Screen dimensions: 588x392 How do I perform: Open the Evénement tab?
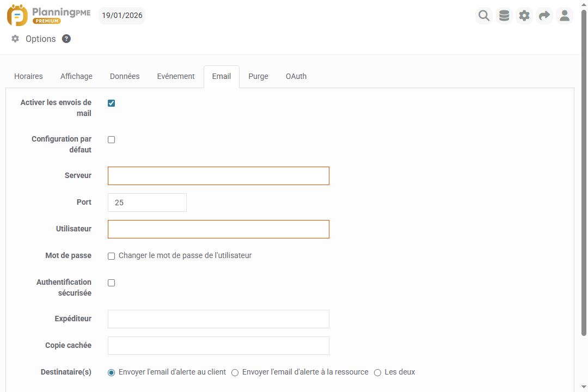click(x=176, y=77)
